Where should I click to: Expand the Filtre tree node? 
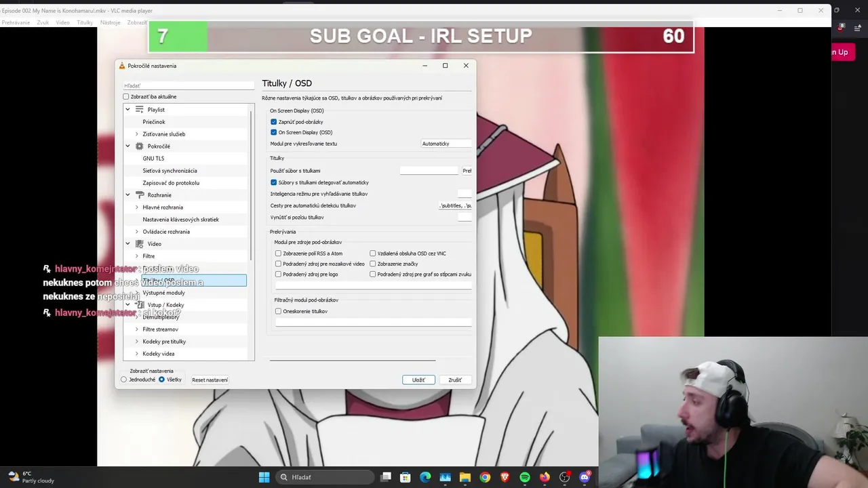click(136, 256)
